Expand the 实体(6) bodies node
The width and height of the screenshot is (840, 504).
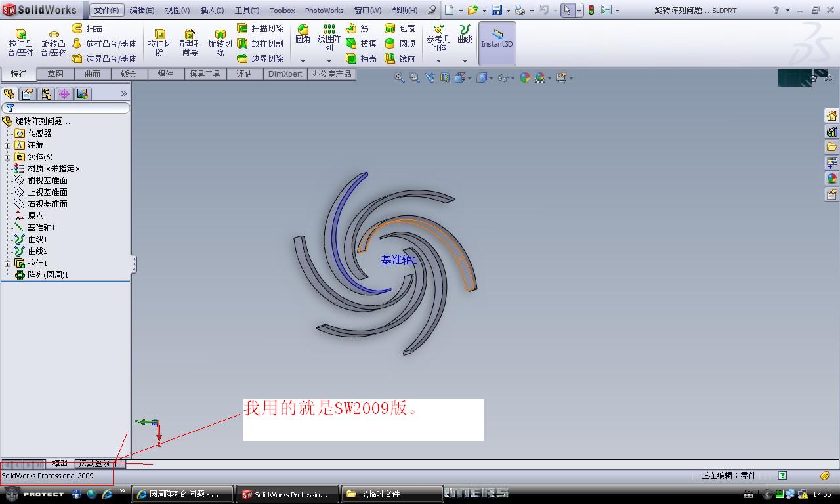(8, 157)
